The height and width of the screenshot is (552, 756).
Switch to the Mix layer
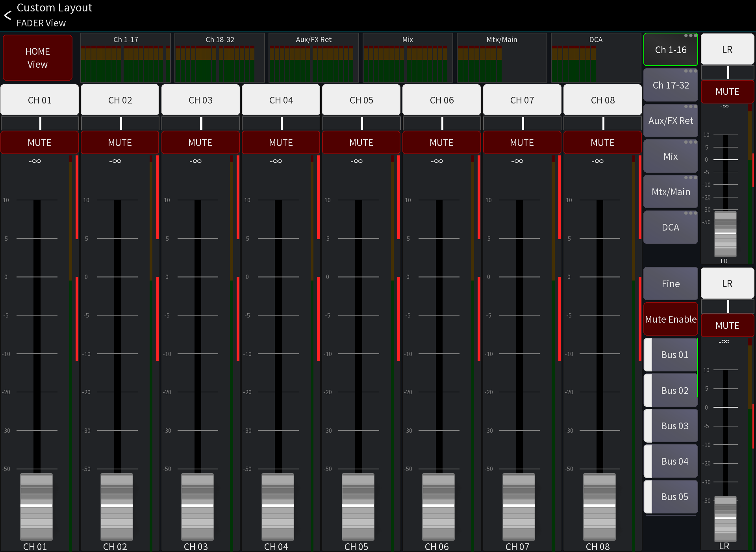(x=671, y=156)
